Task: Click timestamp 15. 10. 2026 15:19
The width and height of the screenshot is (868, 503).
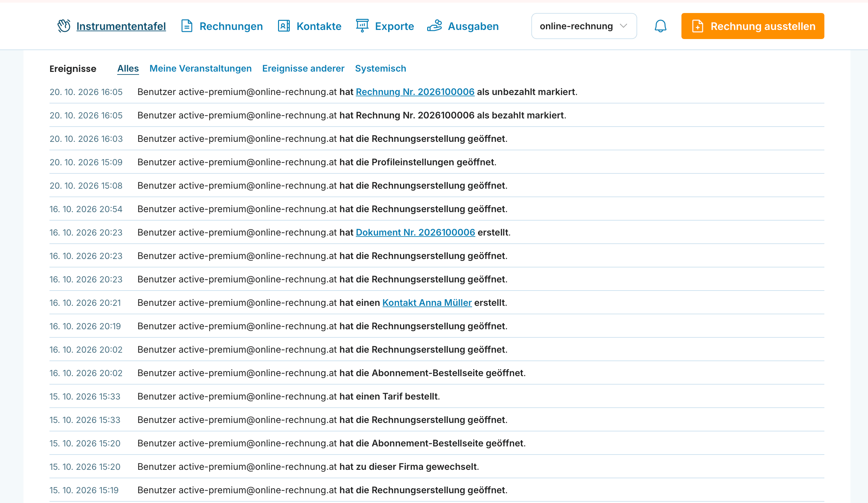Action: [84, 490]
